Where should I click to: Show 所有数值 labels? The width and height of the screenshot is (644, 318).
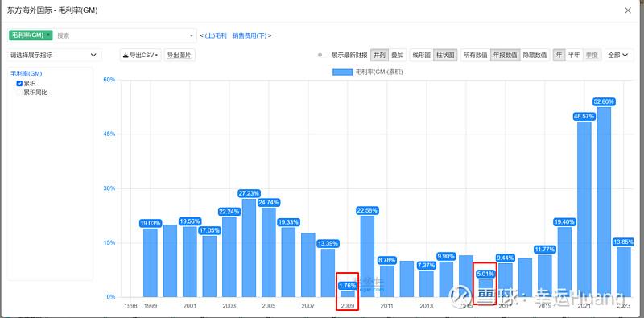[476, 55]
